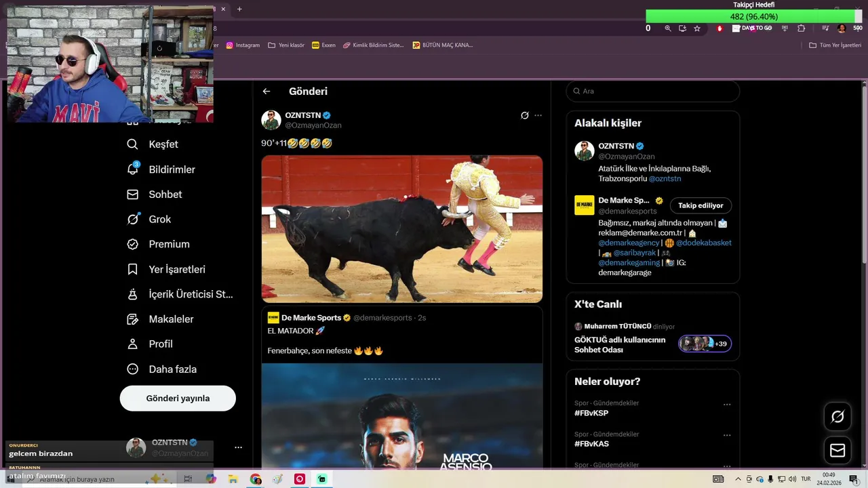Click the install app icon in address bar
The width and height of the screenshot is (868, 488).
pyautogui.click(x=682, y=28)
